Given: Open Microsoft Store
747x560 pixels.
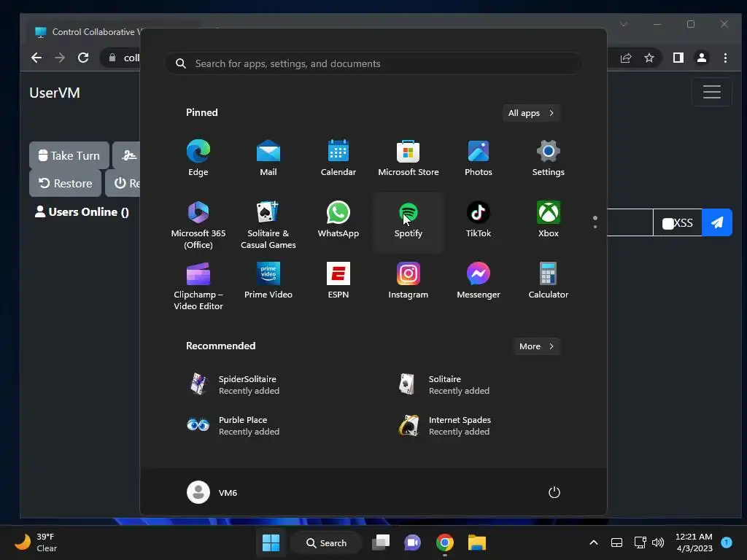Looking at the screenshot, I should pyautogui.click(x=409, y=158).
